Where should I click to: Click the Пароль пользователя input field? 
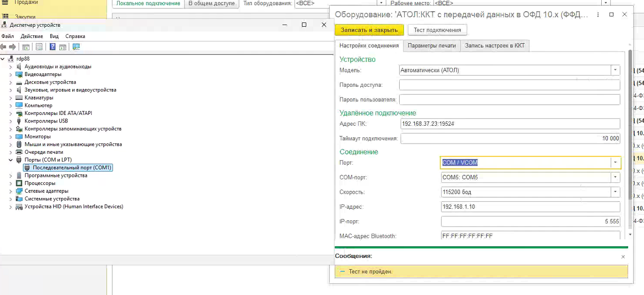tap(510, 99)
